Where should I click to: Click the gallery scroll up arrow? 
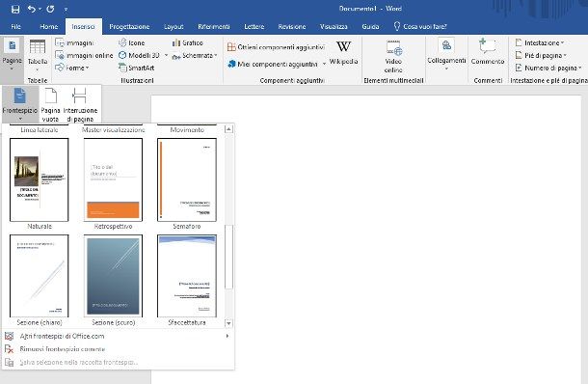pyautogui.click(x=228, y=129)
